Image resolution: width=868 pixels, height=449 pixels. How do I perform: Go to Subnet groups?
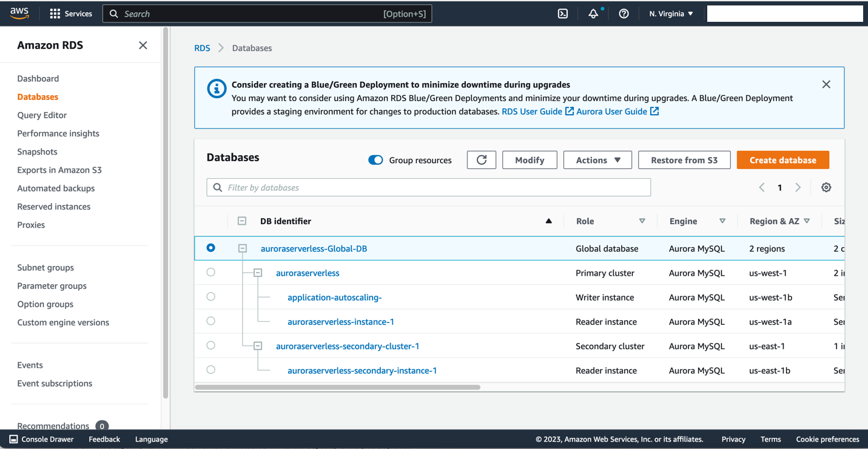tap(45, 268)
